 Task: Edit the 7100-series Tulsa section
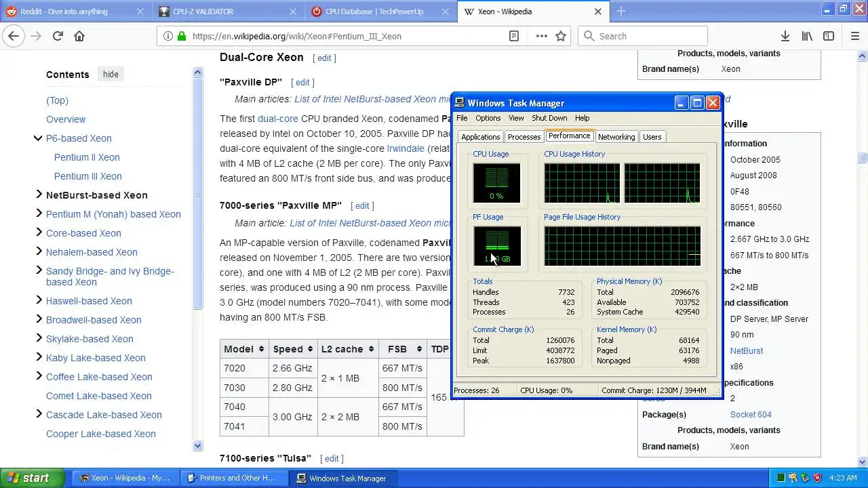pyautogui.click(x=332, y=459)
